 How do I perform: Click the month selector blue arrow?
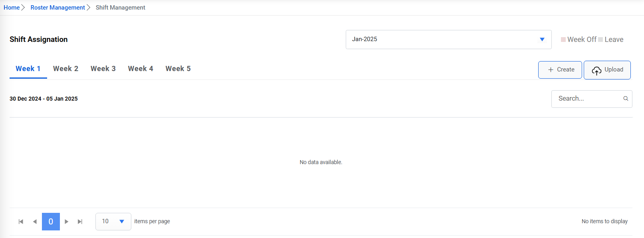click(x=542, y=40)
